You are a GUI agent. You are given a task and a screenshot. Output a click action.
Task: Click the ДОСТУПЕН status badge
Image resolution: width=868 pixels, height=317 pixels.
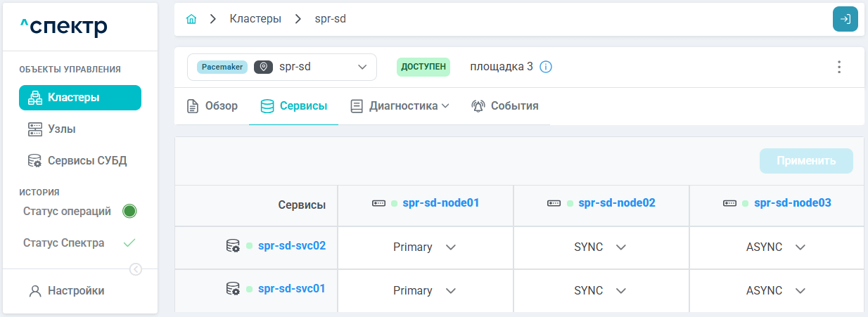(x=423, y=67)
